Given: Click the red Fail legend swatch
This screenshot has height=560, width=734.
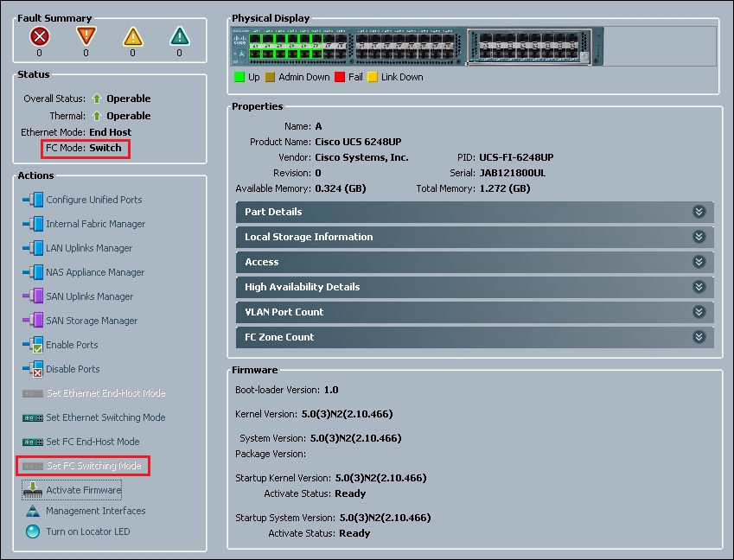Looking at the screenshot, I should coord(340,77).
